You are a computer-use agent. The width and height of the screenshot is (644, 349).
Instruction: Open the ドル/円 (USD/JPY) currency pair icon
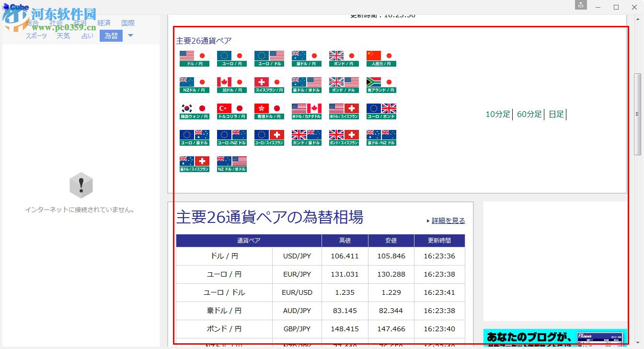point(194,58)
